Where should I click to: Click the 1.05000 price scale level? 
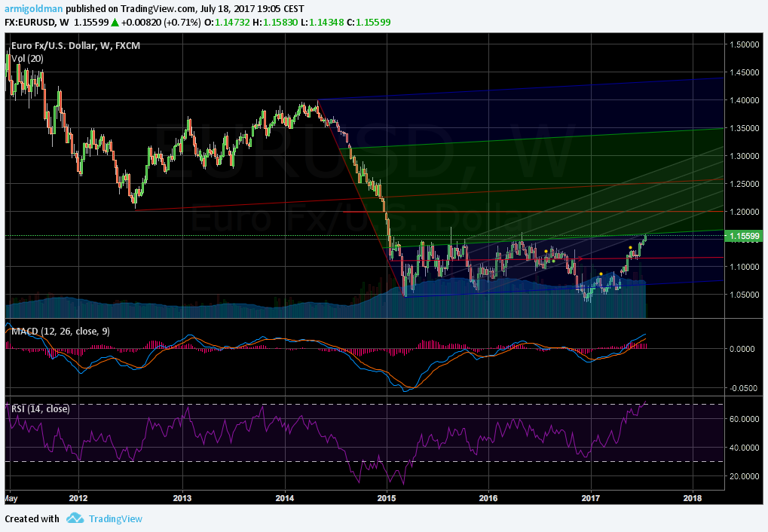click(x=745, y=295)
